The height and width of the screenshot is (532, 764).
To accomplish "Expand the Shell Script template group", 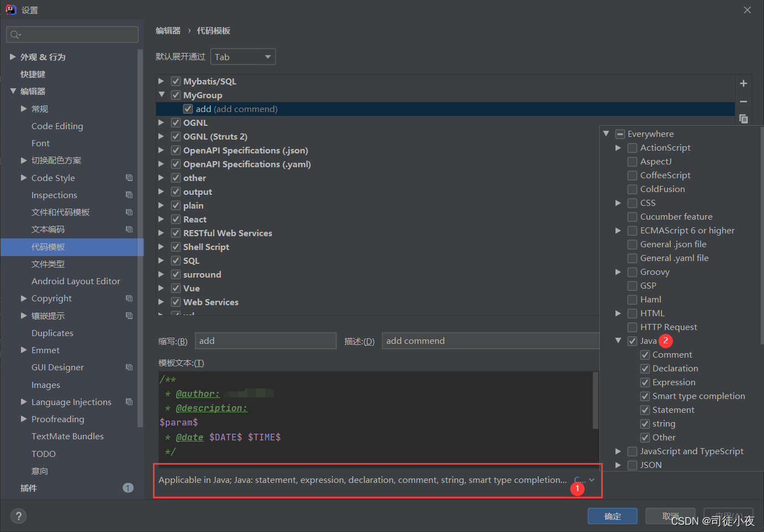I will (x=161, y=247).
